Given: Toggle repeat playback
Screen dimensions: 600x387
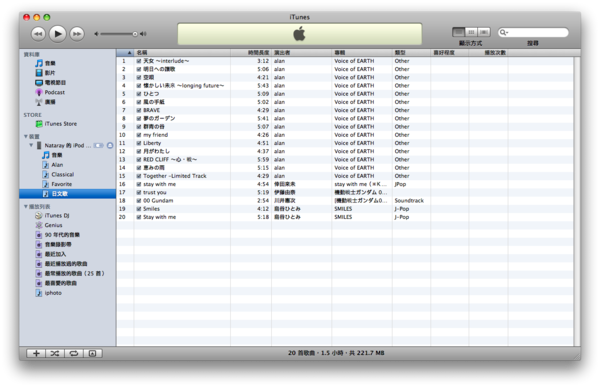Looking at the screenshot, I should pyautogui.click(x=74, y=353).
